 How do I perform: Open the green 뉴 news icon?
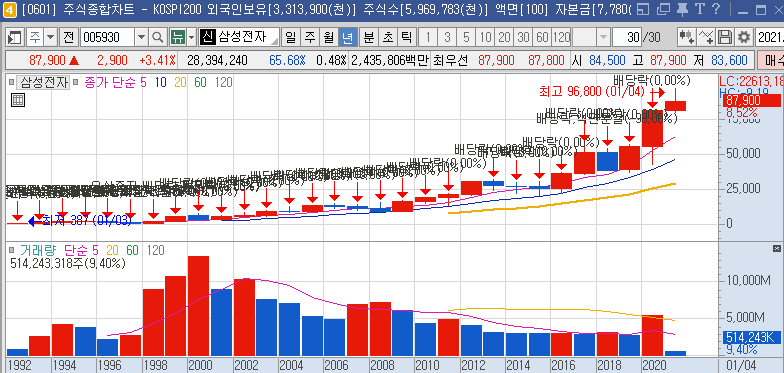pyautogui.click(x=178, y=36)
